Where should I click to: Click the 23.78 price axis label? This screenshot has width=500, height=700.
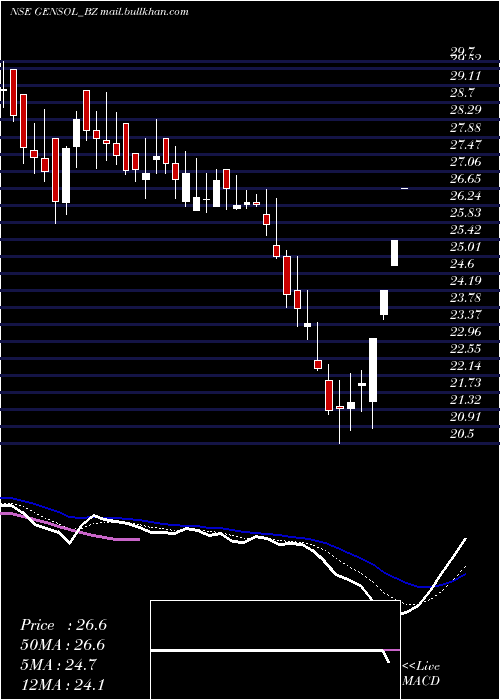coord(466,298)
